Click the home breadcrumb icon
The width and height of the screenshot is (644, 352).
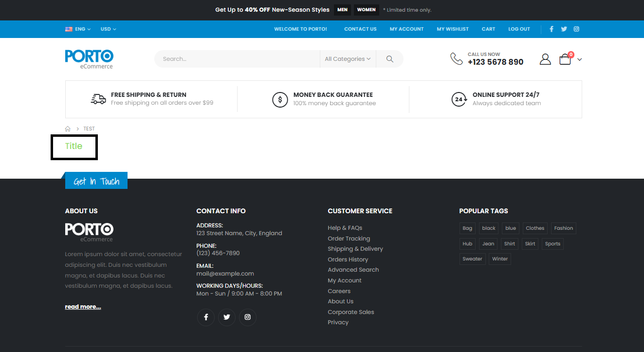tap(68, 129)
